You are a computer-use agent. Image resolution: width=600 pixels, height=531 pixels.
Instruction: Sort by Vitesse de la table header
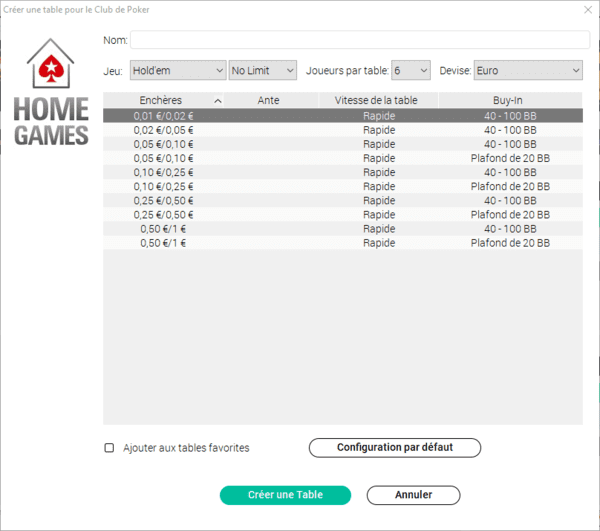378,100
